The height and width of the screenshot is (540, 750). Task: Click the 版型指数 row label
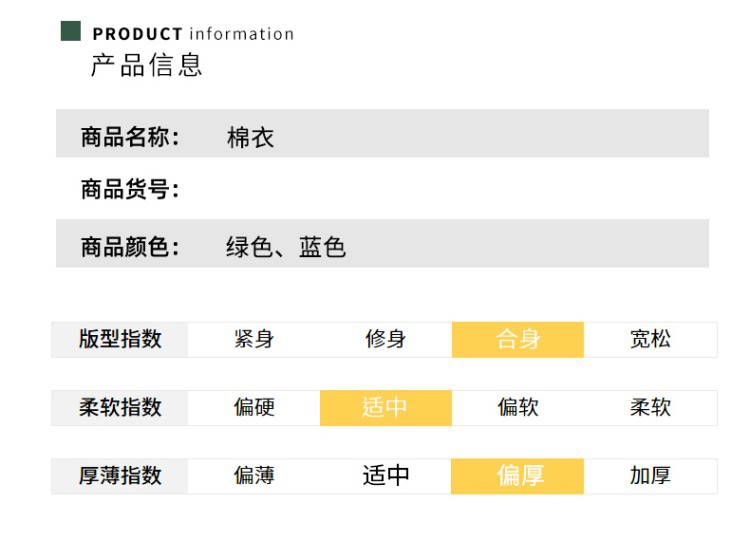click(x=120, y=340)
